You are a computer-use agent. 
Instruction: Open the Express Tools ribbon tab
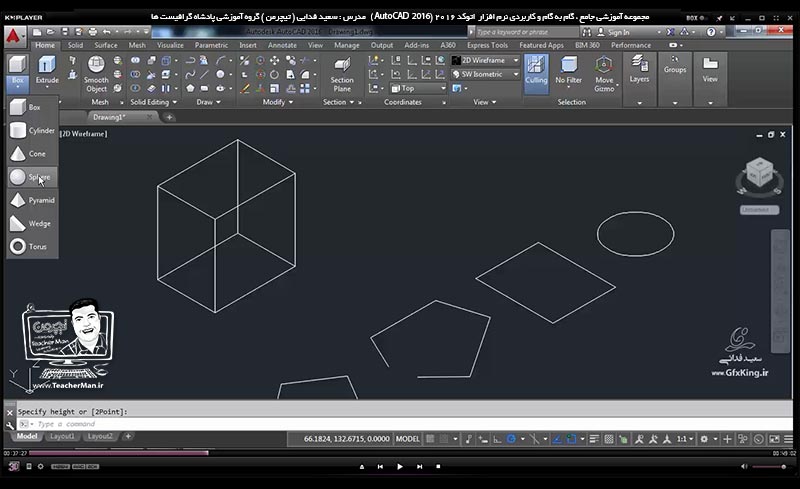tap(487, 45)
